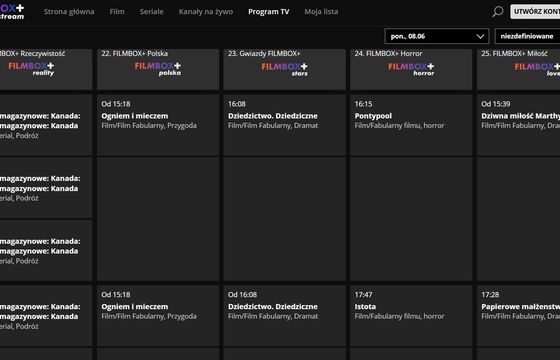Open FILMBOX+ love channel logo
Viewport: 560px width, 360px height.
click(537, 69)
